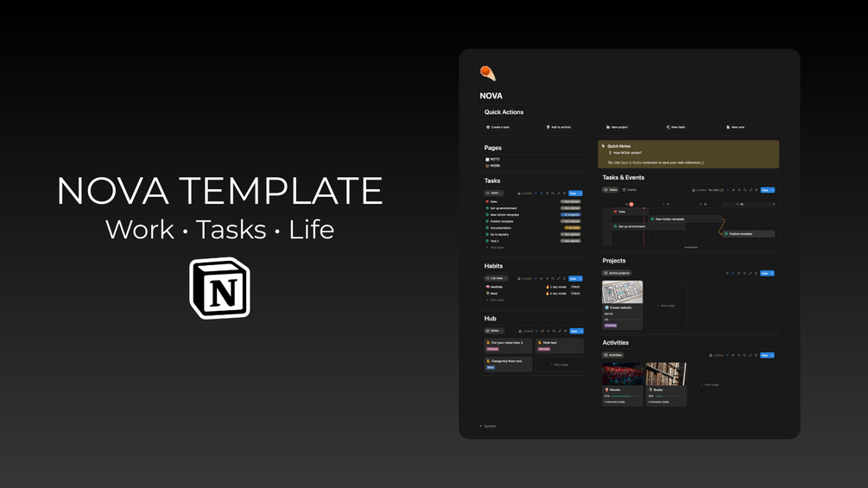Screen dimensions: 868x488
Task: Click the timeline horizontal scrollbar
Action: click(691, 247)
